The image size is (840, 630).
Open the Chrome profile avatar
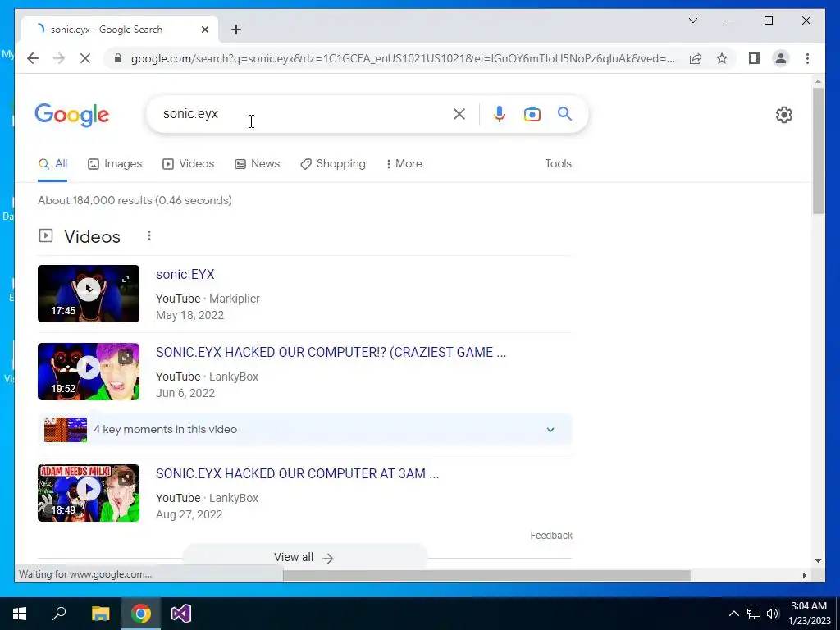click(x=781, y=58)
